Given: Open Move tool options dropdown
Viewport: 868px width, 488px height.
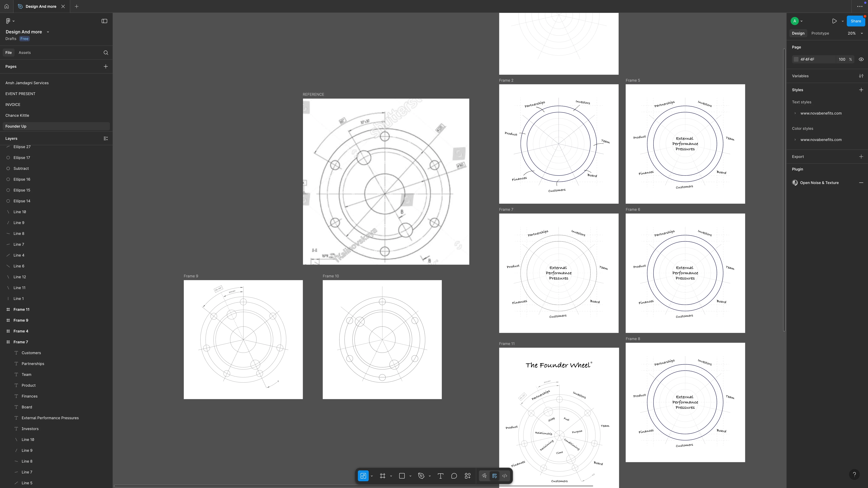Looking at the screenshot, I should 372,476.
